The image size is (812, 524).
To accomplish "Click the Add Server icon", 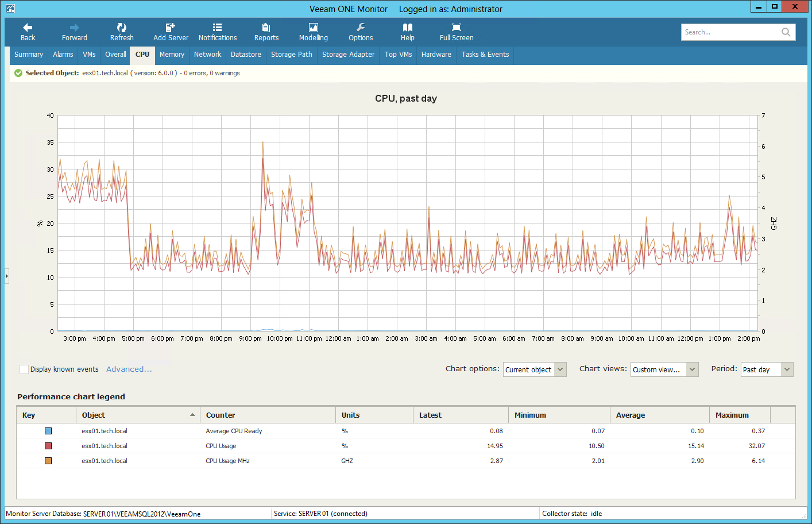I will point(171,28).
